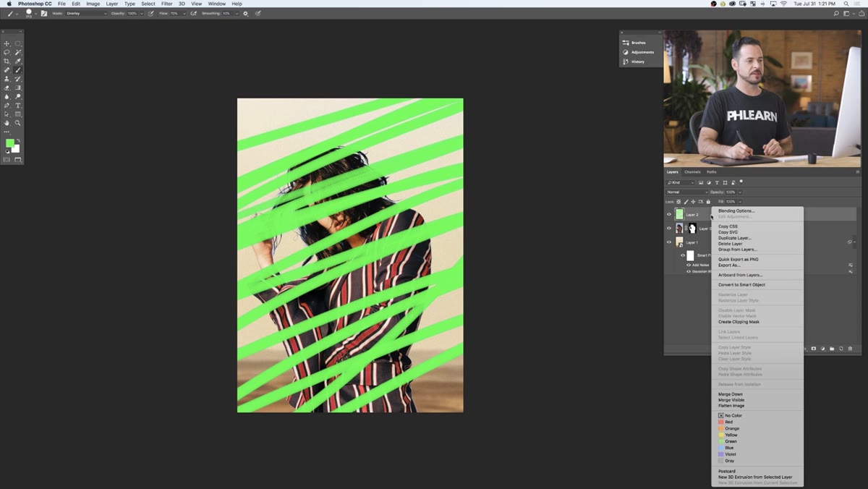
Task: Select the Clone Stamp tool
Action: pos(7,79)
